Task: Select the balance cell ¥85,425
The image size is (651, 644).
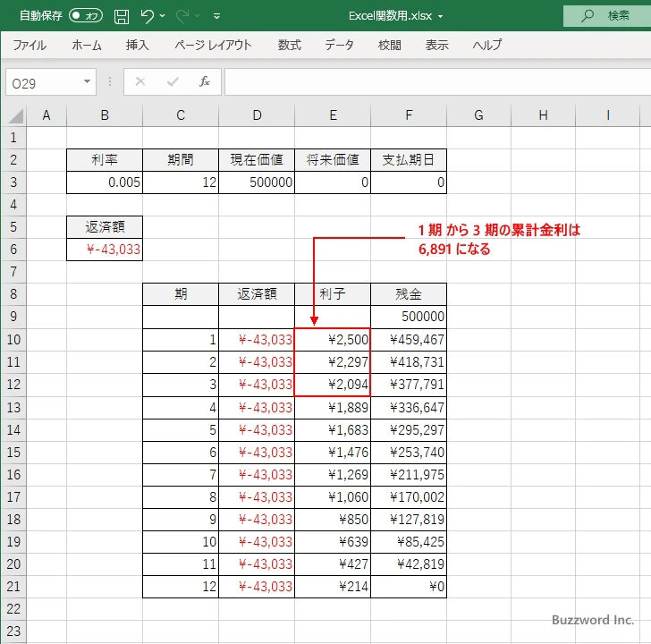Action: click(409, 542)
